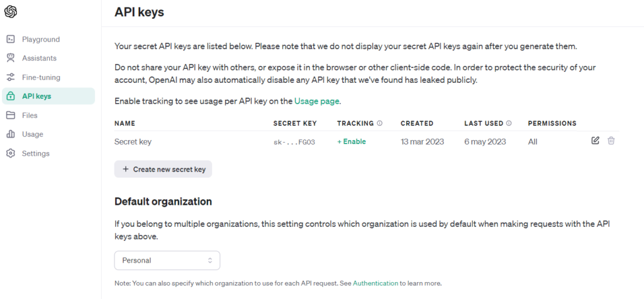This screenshot has height=299, width=644.
Task: Click the Secret key name cell
Action: [x=133, y=142]
